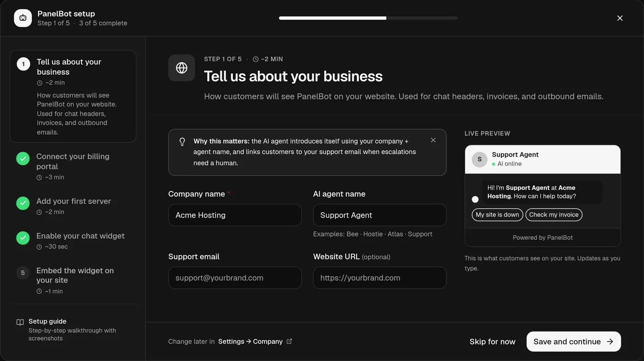Click 'Skip for now'
Image resolution: width=644 pixels, height=361 pixels.
coord(492,342)
